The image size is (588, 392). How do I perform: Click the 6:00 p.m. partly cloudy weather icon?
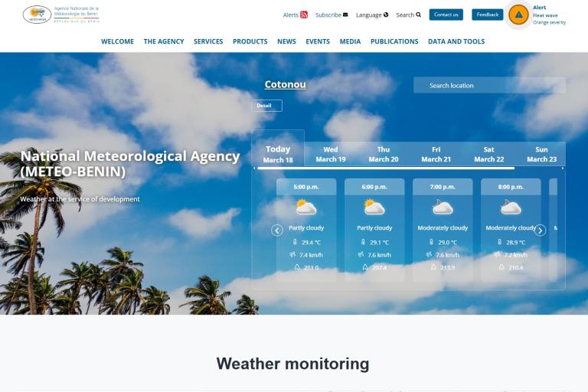[374, 207]
